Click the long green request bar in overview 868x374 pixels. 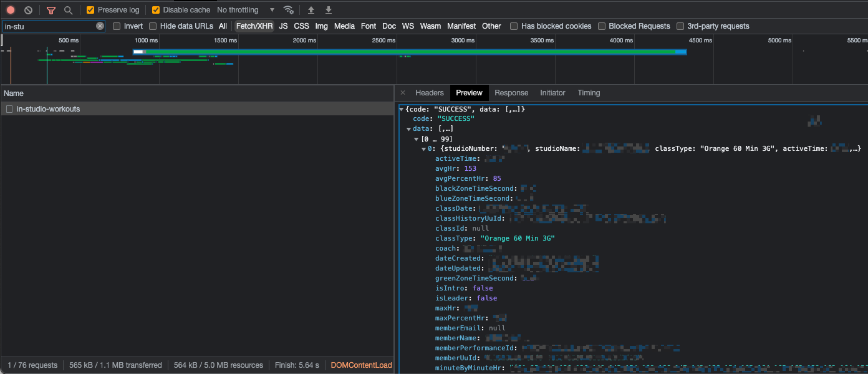coord(410,52)
